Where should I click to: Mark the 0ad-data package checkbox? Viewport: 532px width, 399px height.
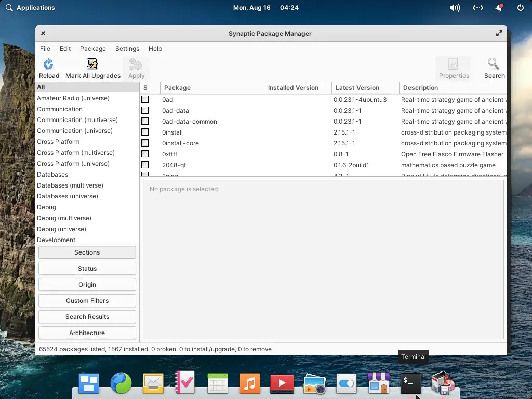tap(145, 110)
